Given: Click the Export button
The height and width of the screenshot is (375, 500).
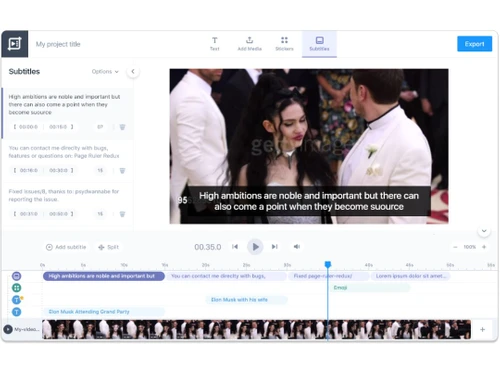Looking at the screenshot, I should [474, 44].
